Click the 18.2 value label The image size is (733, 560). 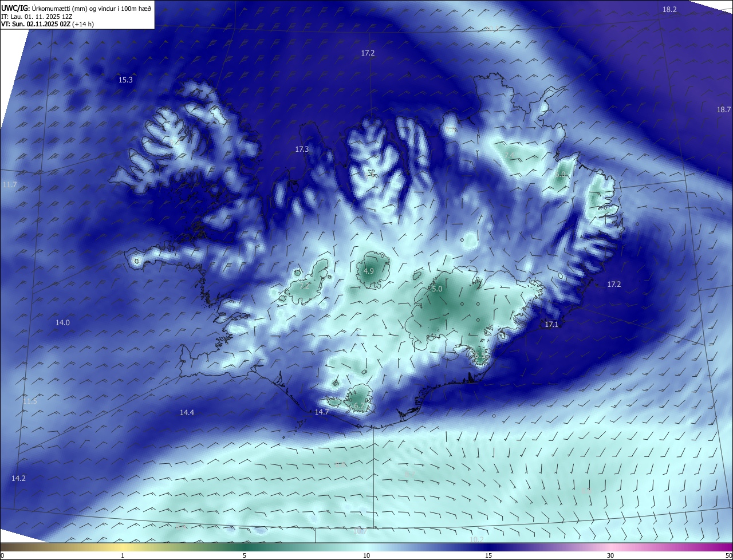669,10
